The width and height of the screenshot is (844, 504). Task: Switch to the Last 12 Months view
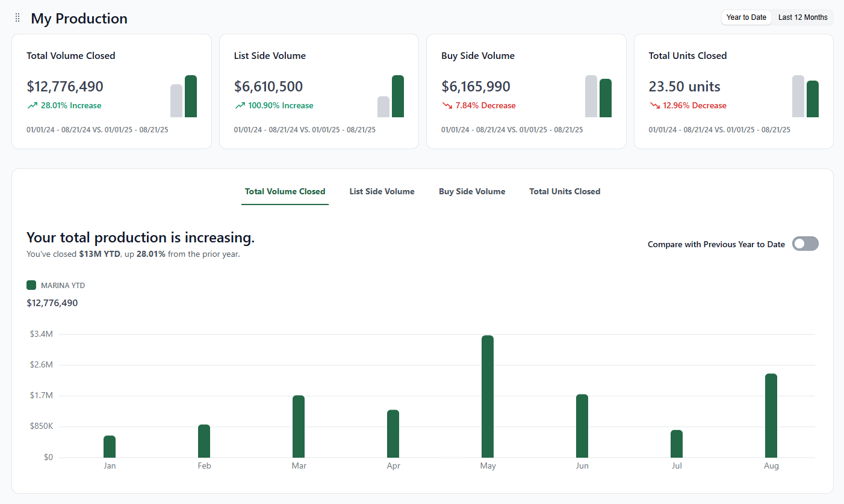pos(802,17)
